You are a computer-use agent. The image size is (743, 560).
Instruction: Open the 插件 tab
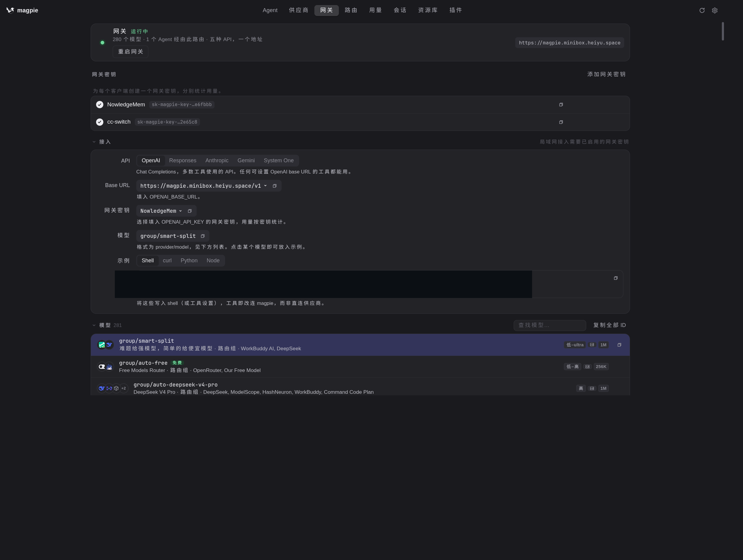coord(456,10)
